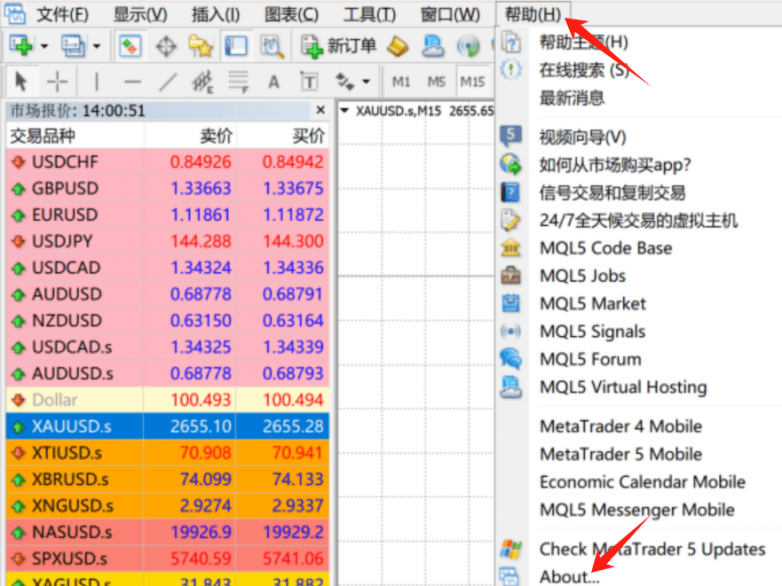This screenshot has width=782, height=586.
Task: Select 信号交易和复制交易 menu entry
Action: [612, 193]
